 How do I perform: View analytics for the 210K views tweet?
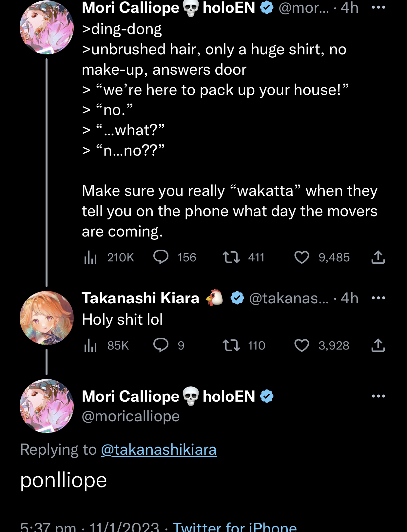90,257
